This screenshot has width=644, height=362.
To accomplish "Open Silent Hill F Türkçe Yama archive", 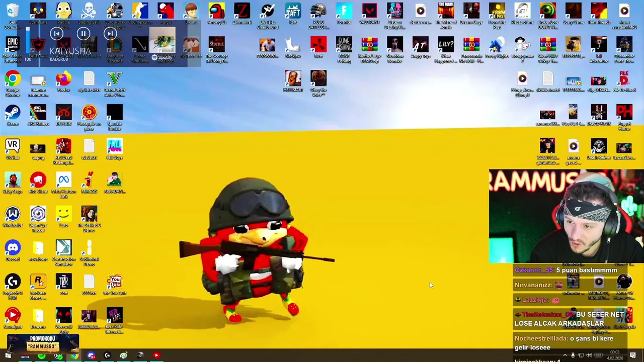I will pos(547,50).
